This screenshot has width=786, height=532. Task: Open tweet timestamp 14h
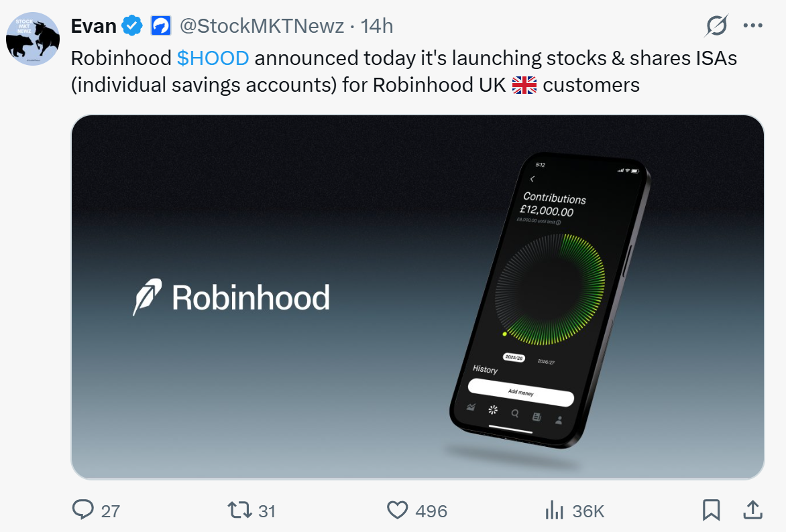[x=376, y=26]
